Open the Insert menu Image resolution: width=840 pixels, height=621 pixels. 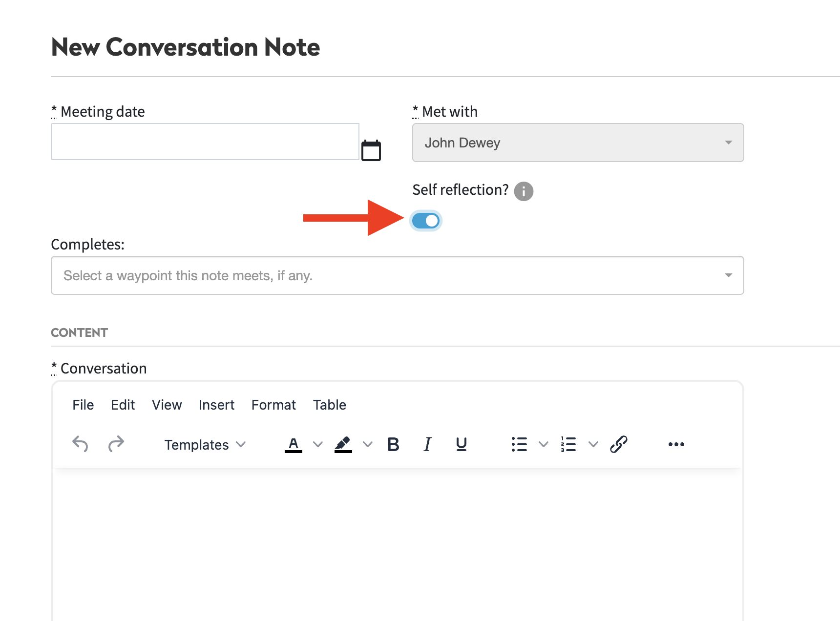[216, 405]
